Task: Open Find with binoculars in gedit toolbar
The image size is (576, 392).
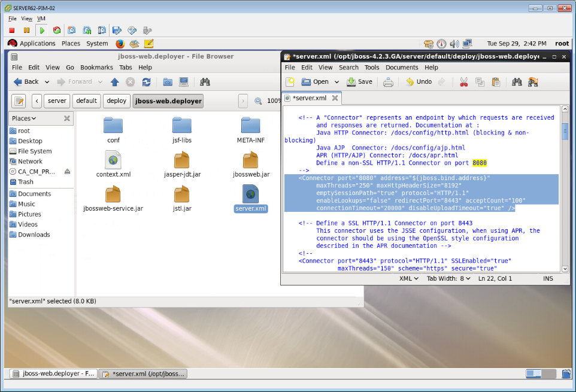Action: (517, 82)
